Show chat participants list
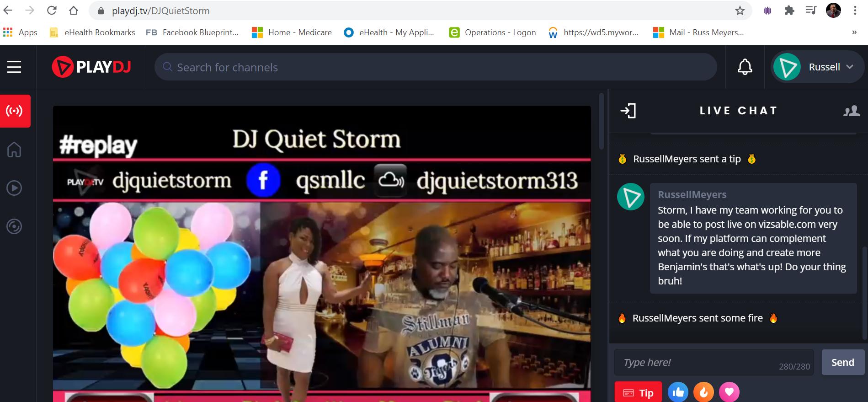This screenshot has width=868, height=402. pos(852,111)
